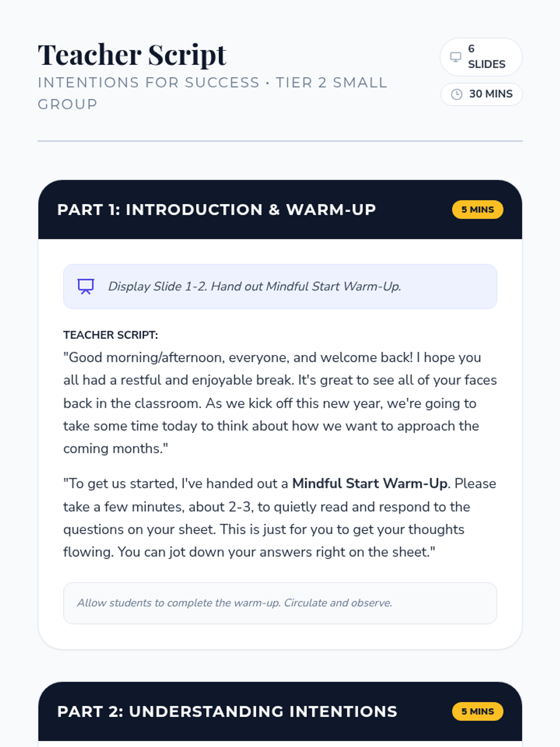This screenshot has width=560, height=747.
Task: Select the Display Slide 1-2 instruction box
Action: pos(280,287)
